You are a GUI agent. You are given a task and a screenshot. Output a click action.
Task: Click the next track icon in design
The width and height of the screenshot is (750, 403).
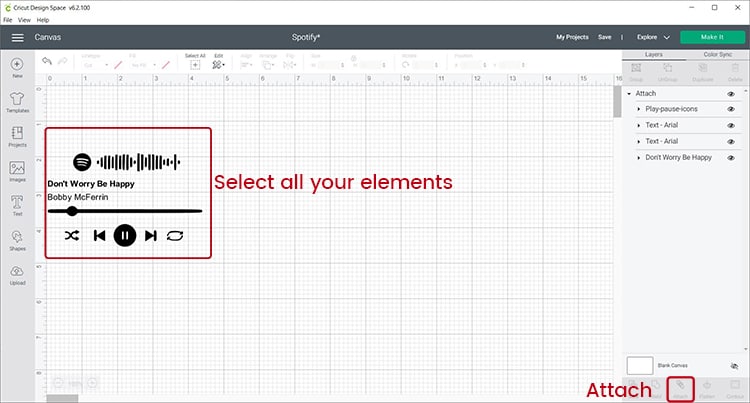(x=151, y=235)
